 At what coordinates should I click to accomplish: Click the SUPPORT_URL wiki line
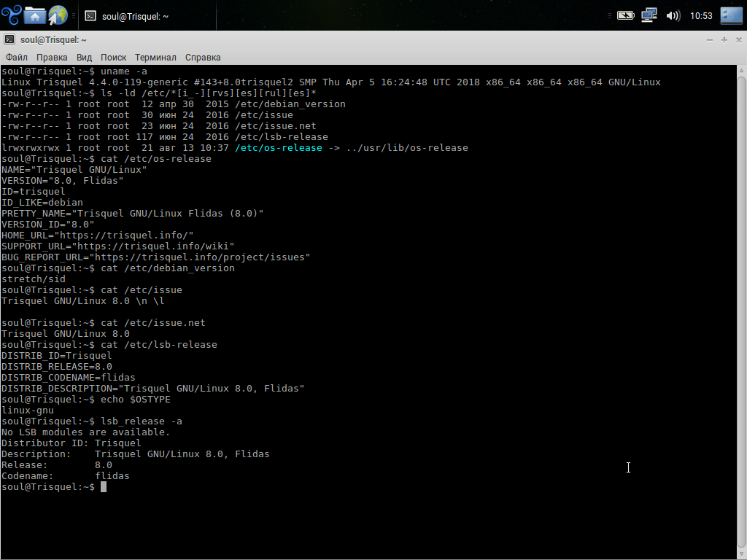117,246
